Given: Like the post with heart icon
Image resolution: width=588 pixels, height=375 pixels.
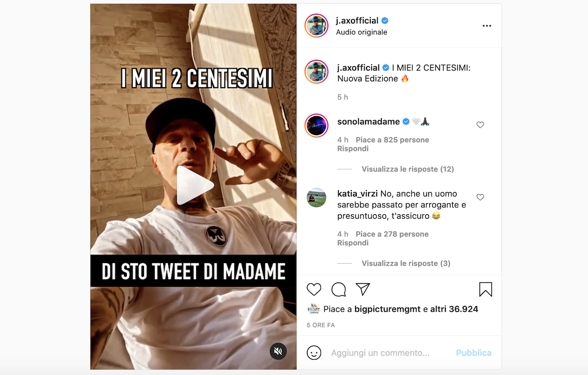Looking at the screenshot, I should click(314, 289).
